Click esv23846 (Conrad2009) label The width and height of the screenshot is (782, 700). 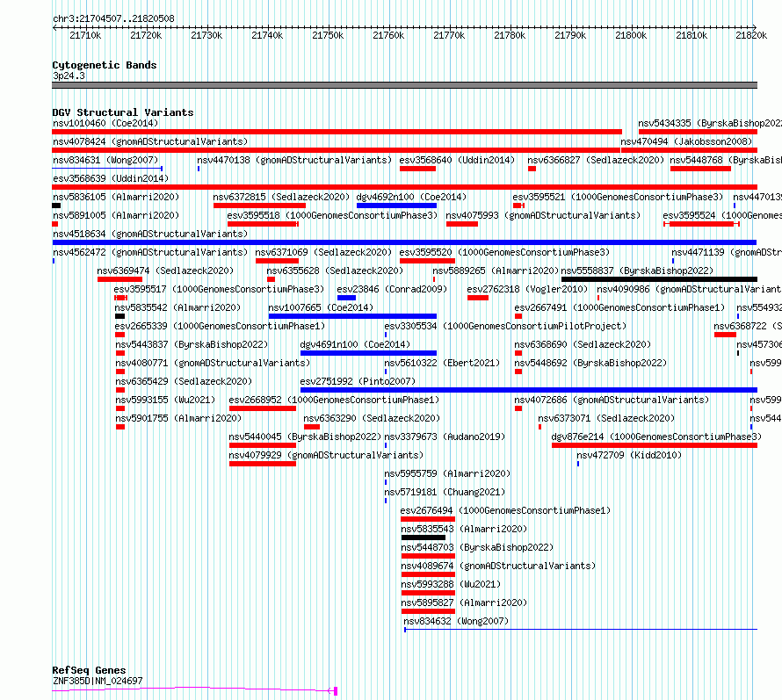(x=392, y=289)
